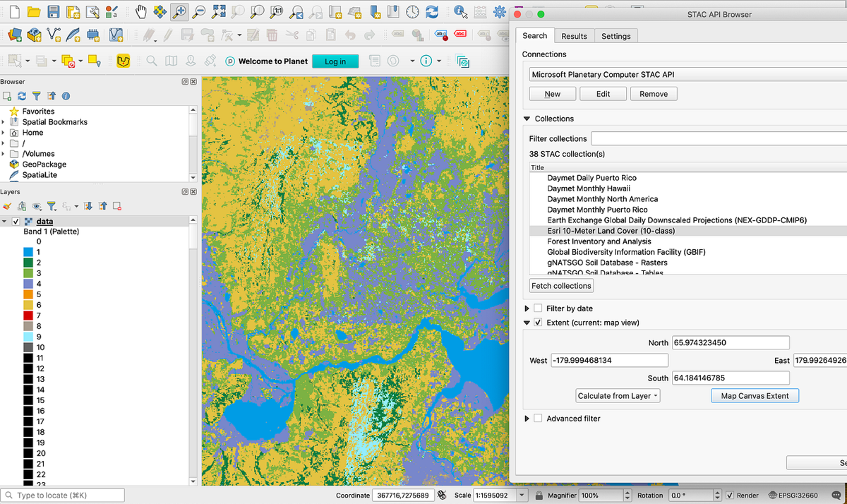This screenshot has width=847, height=504.
Task: Add selected layers icon in Browser panel
Action: point(7,96)
